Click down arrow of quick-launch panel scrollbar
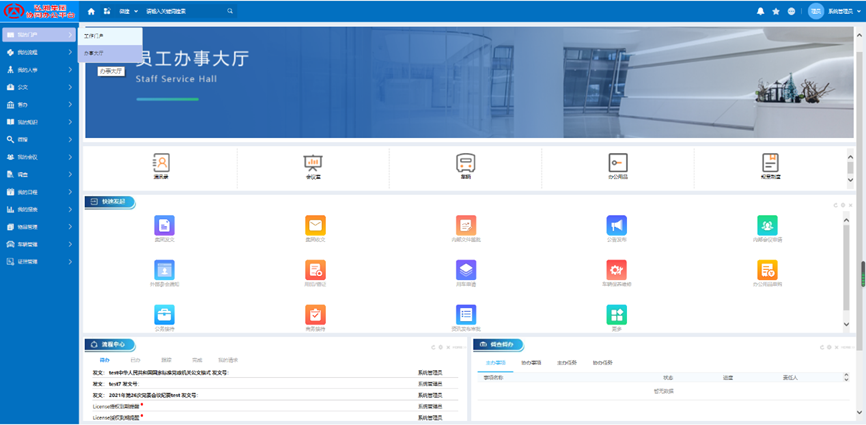Screen dimensions: 866x425 846,325
